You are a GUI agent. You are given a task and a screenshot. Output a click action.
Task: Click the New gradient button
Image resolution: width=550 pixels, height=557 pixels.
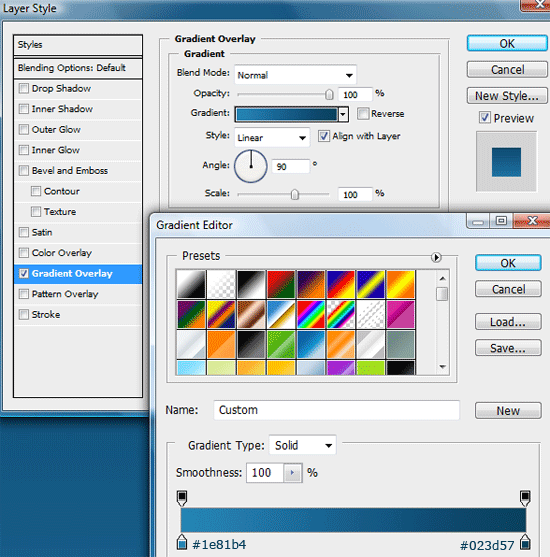click(508, 411)
